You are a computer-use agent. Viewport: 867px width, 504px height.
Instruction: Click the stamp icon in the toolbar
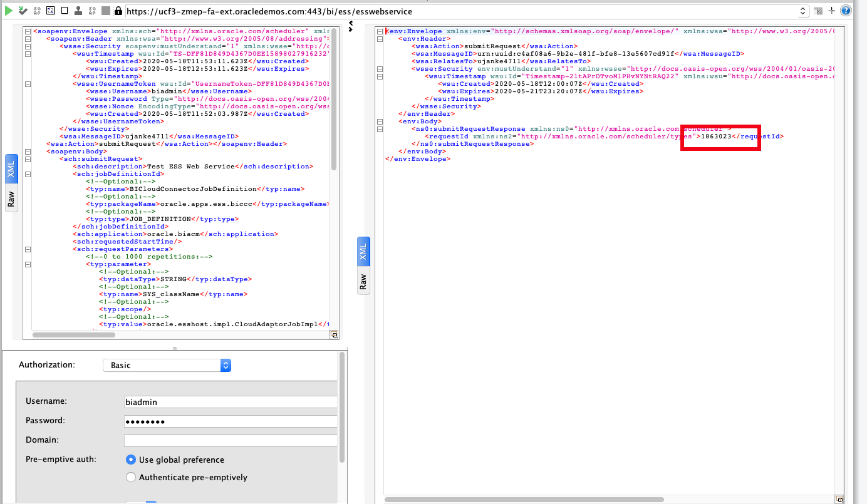tap(78, 11)
